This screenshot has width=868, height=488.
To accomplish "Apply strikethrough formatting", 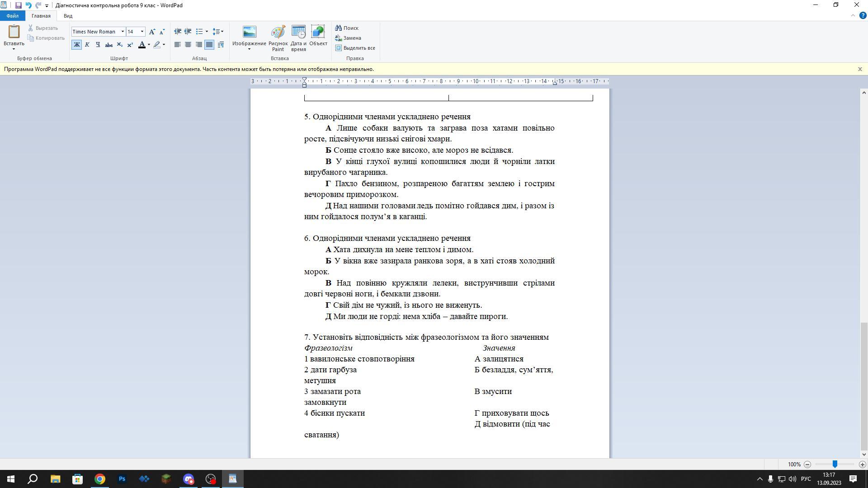I will point(108,45).
